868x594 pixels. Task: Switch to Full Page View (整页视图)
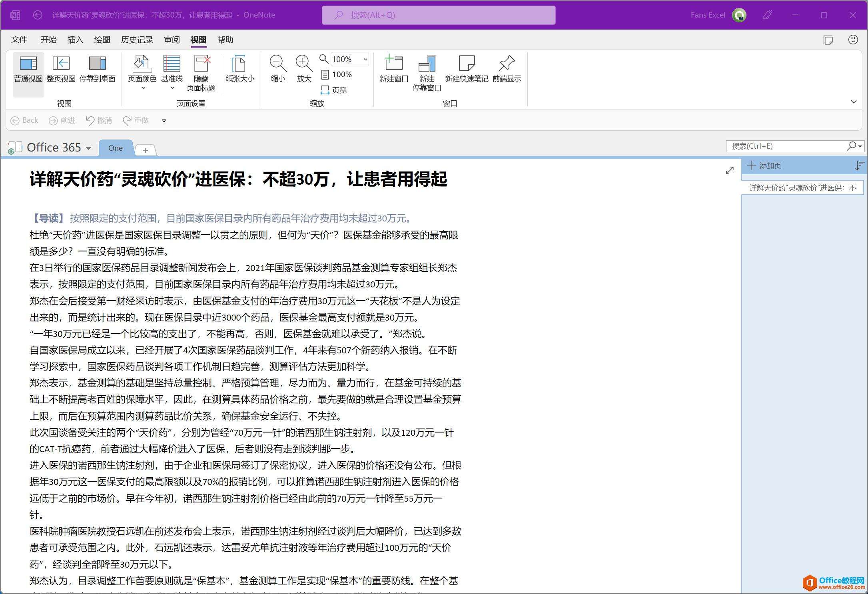tap(61, 69)
